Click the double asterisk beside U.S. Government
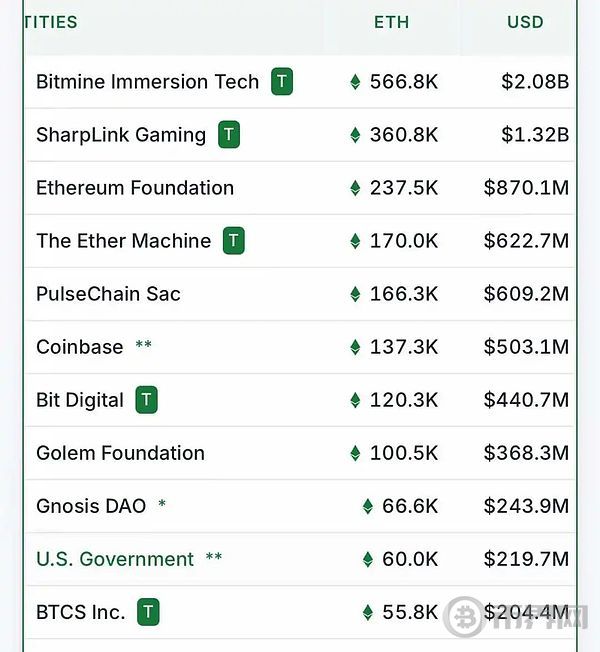Screen dimensions: 600x652 click(x=214, y=557)
